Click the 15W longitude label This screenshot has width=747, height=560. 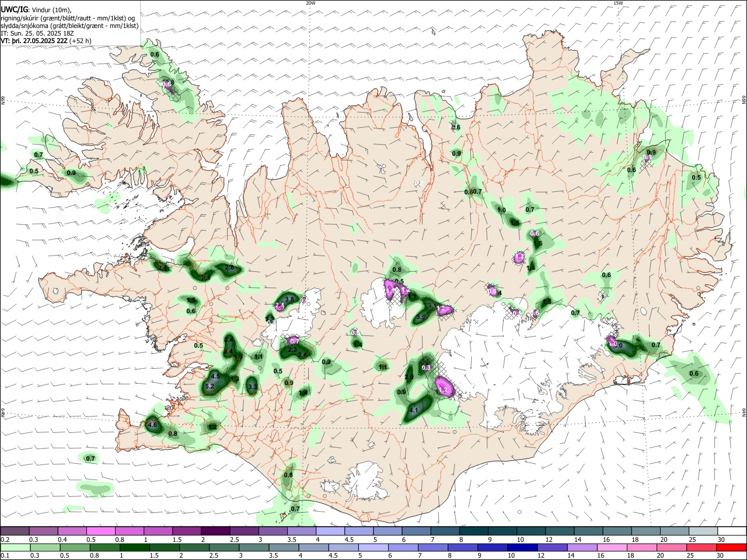(x=618, y=3)
